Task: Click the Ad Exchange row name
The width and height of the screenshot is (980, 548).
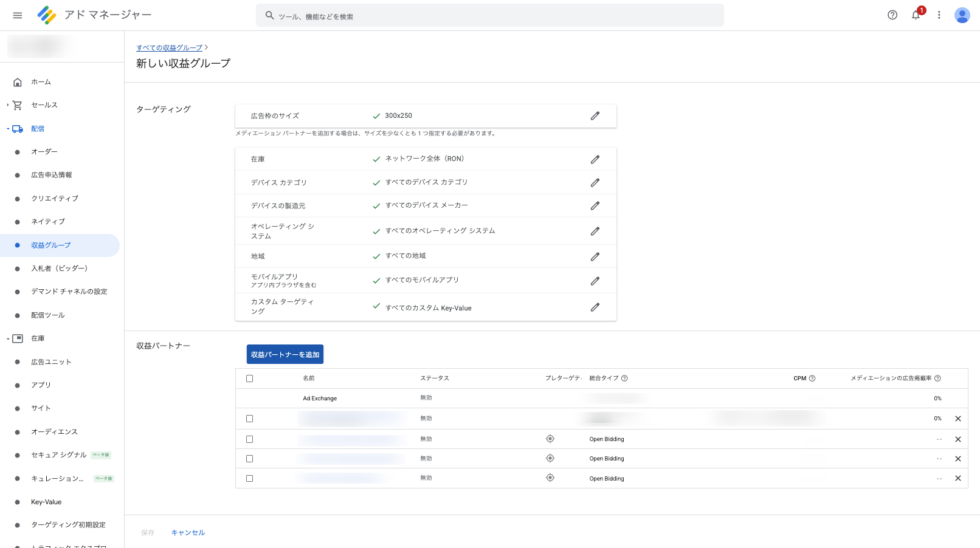Action: [320, 399]
